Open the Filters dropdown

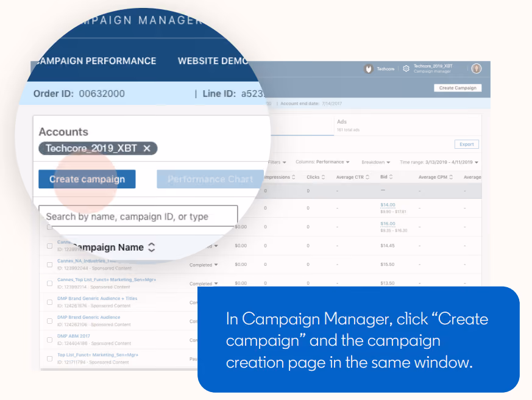point(277,162)
